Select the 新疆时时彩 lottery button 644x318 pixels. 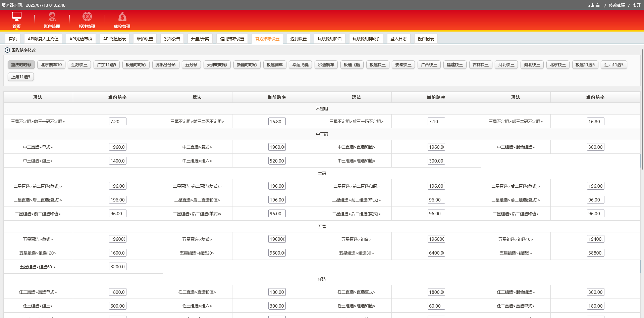pos(247,64)
